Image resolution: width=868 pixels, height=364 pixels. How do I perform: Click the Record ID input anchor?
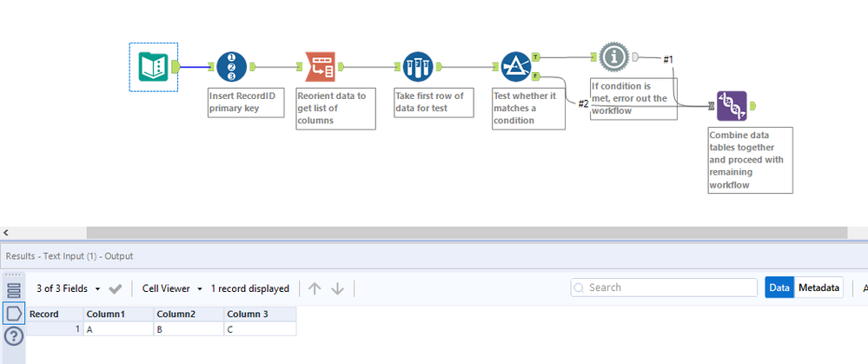pyautogui.click(x=211, y=67)
